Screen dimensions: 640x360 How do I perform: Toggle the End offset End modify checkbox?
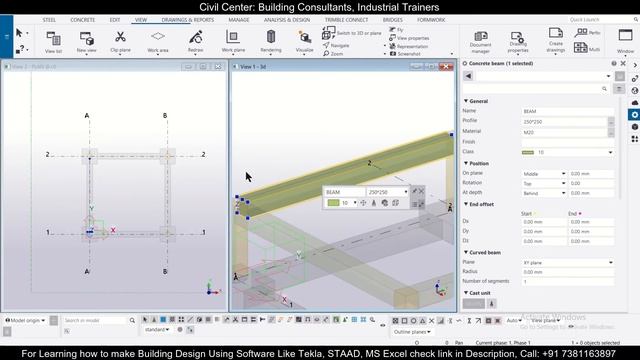pos(580,213)
